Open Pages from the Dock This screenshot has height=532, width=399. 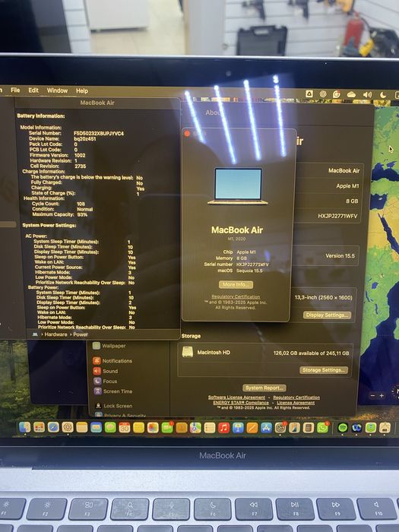(252, 428)
